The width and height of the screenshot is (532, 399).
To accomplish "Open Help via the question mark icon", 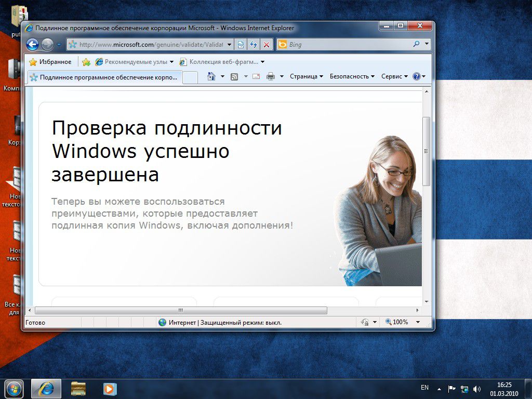I will coord(416,76).
